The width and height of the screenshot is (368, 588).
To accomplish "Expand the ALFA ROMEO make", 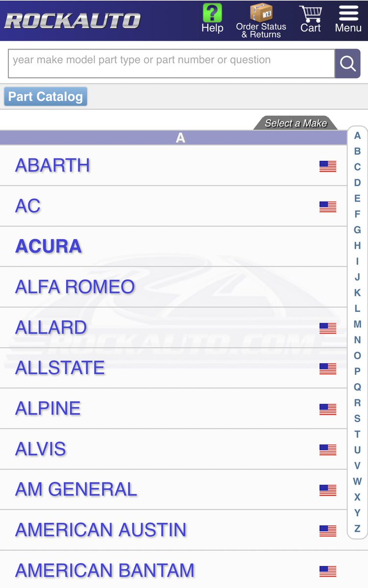I will (75, 287).
